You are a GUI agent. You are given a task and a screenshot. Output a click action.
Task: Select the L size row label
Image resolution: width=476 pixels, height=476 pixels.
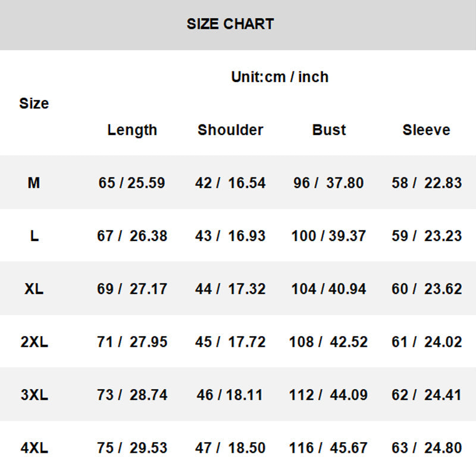pos(34,236)
